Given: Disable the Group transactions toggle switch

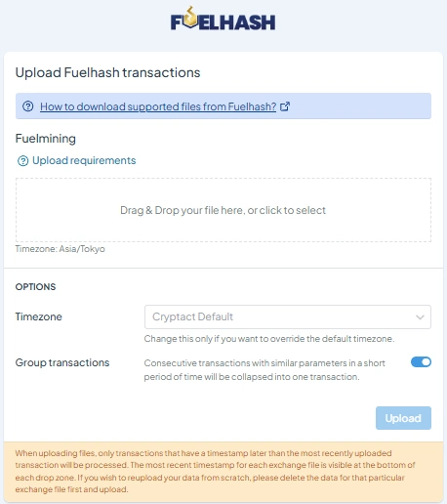Looking at the screenshot, I should click(421, 362).
